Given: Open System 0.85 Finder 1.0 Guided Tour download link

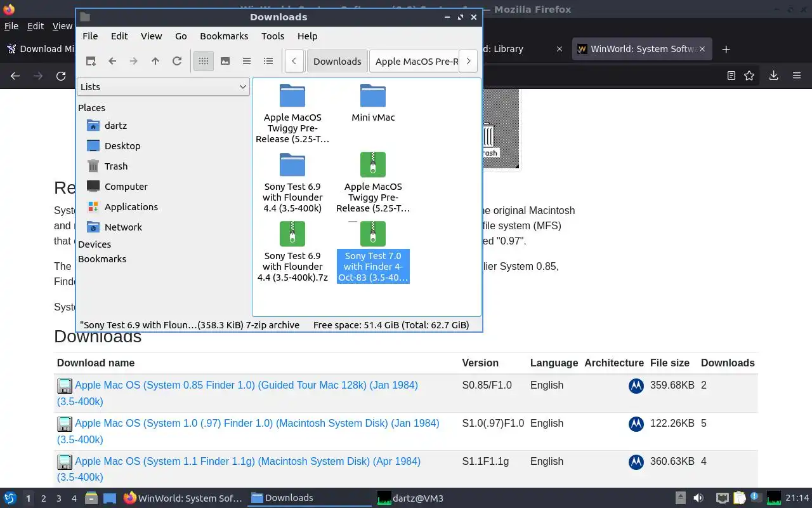Looking at the screenshot, I should [x=246, y=385].
